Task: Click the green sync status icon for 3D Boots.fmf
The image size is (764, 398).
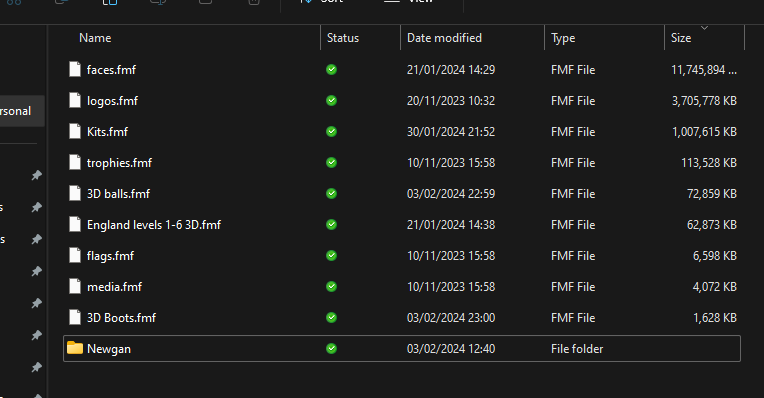Action: tap(331, 318)
